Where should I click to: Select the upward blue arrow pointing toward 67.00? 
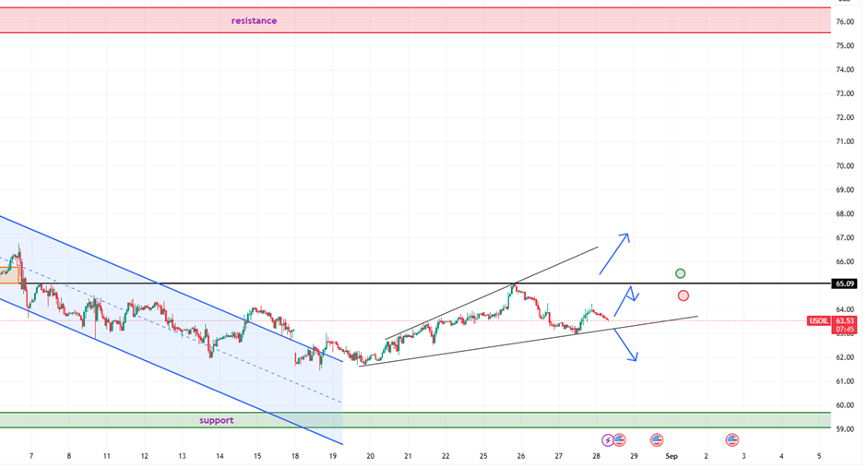click(614, 254)
